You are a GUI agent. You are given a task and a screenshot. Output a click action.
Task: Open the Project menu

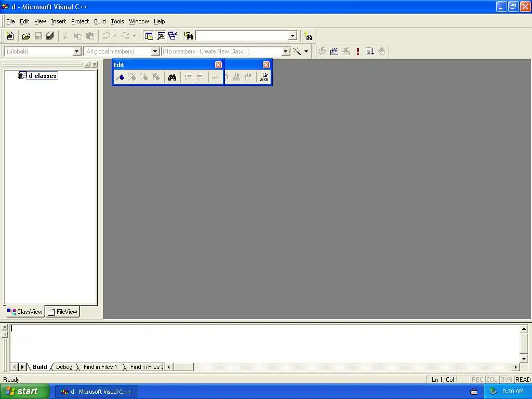tap(80, 21)
